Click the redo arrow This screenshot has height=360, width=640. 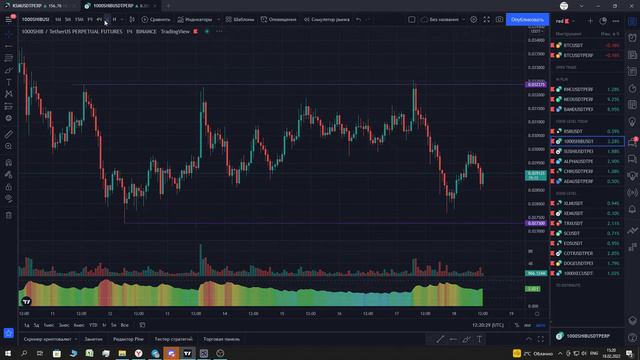pos(368,20)
